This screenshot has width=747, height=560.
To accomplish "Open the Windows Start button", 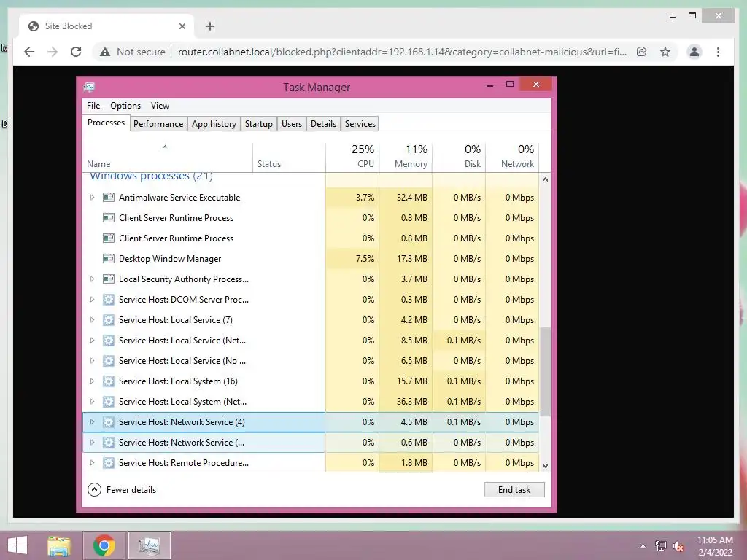I will [x=18, y=545].
